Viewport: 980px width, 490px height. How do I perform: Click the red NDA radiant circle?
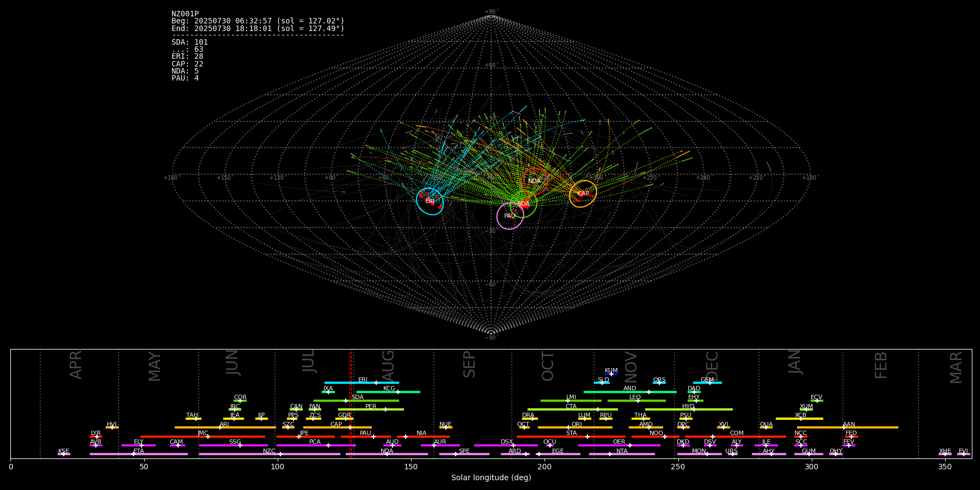[x=534, y=181]
